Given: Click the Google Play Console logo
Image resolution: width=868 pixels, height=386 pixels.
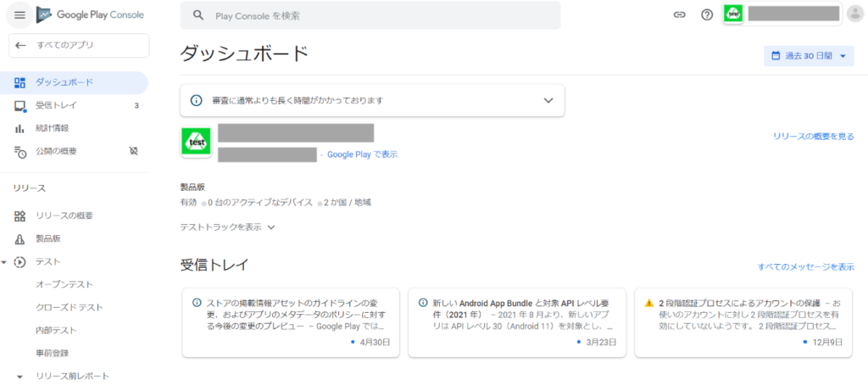Looking at the screenshot, I should (91, 15).
